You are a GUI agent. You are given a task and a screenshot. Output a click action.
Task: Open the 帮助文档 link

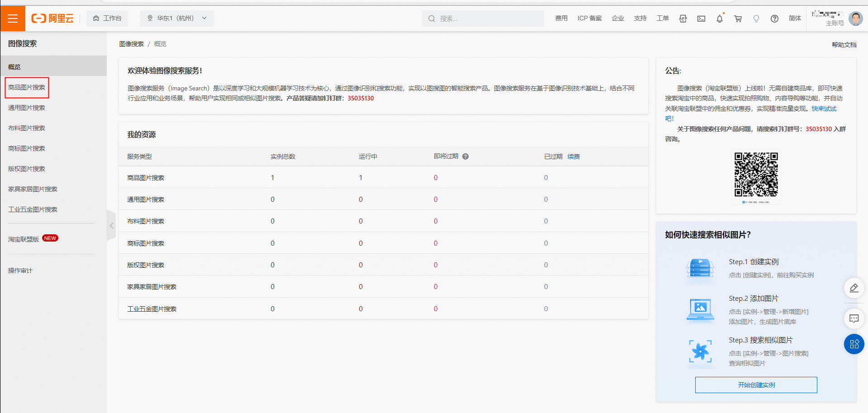[844, 45]
